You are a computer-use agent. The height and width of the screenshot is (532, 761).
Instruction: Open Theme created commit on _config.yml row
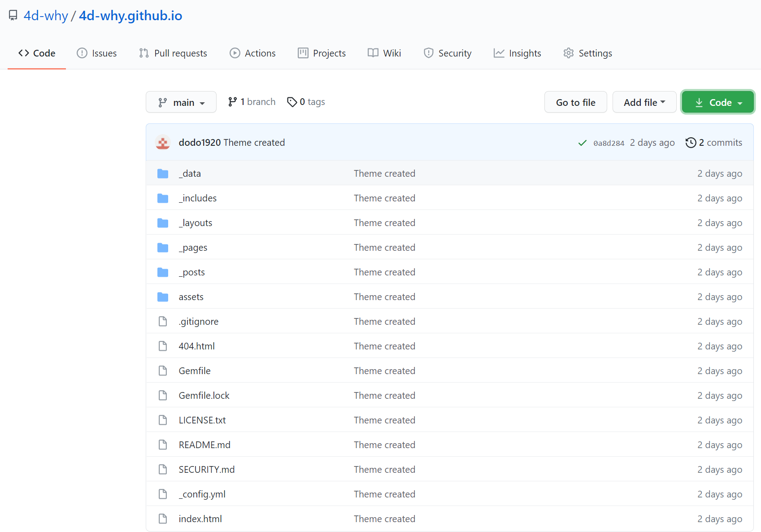click(x=384, y=494)
